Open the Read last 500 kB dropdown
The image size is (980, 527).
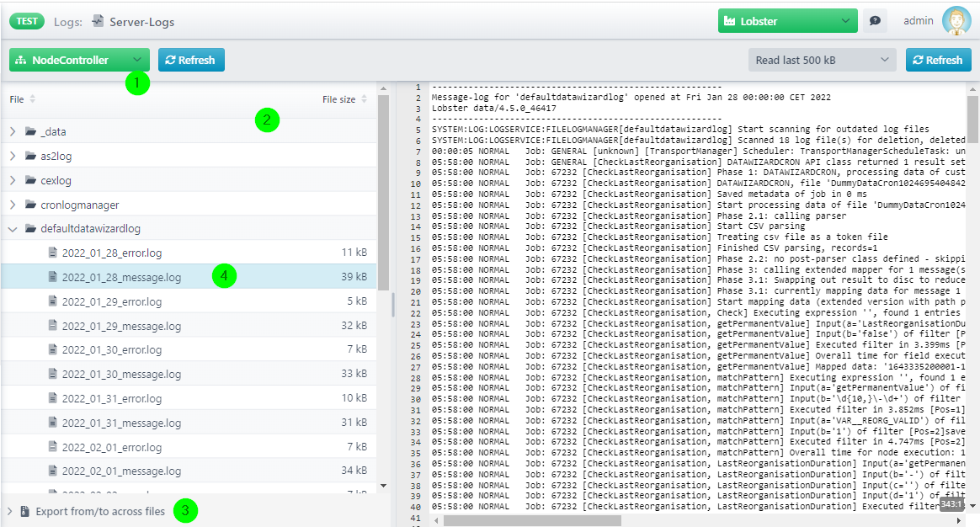[x=822, y=60]
